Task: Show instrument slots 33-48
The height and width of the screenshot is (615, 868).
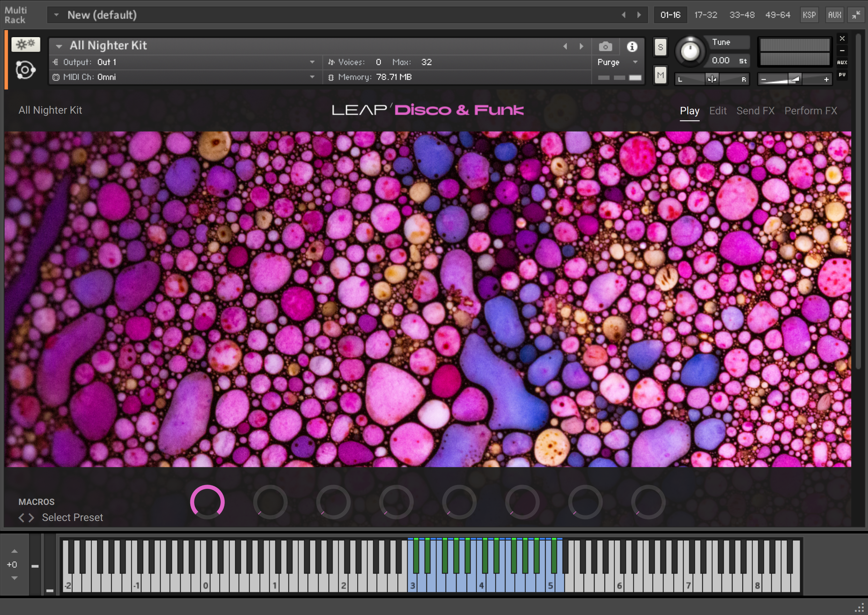Action: 742,15
